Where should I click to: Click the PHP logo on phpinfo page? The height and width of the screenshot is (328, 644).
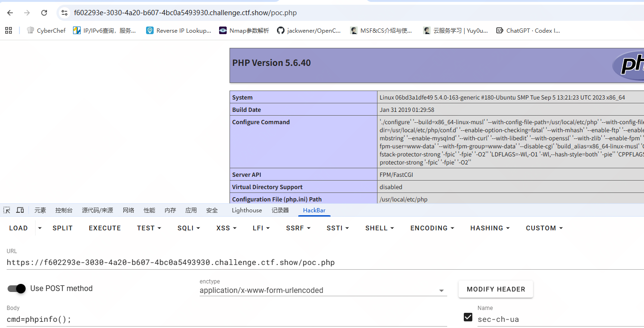[x=627, y=65]
